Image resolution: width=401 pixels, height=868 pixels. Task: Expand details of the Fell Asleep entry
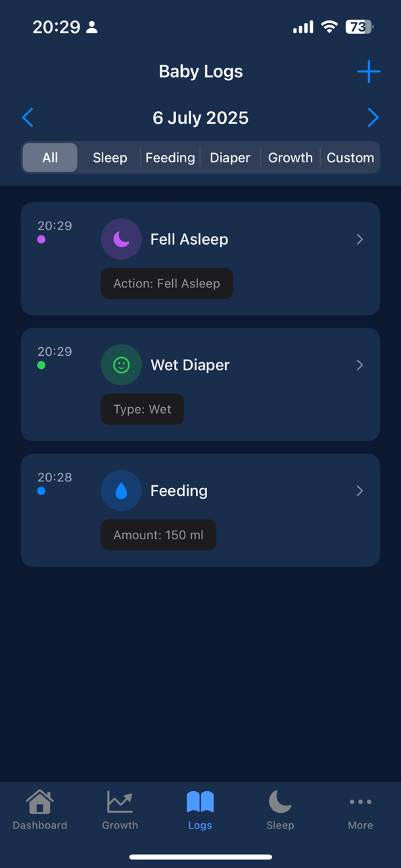pos(360,239)
